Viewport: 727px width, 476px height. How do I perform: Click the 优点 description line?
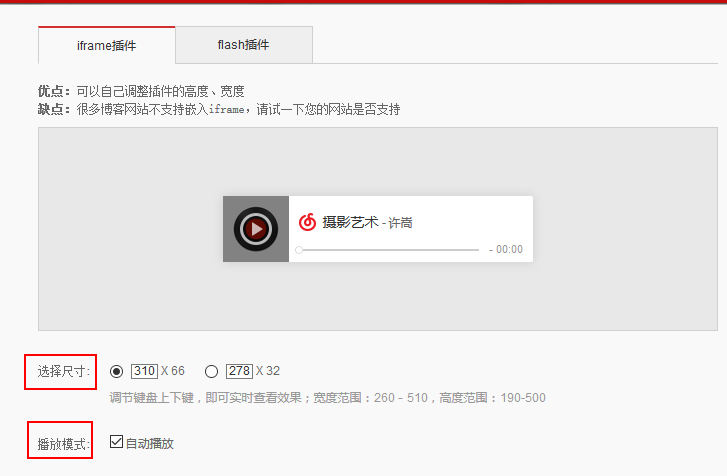pos(141,91)
